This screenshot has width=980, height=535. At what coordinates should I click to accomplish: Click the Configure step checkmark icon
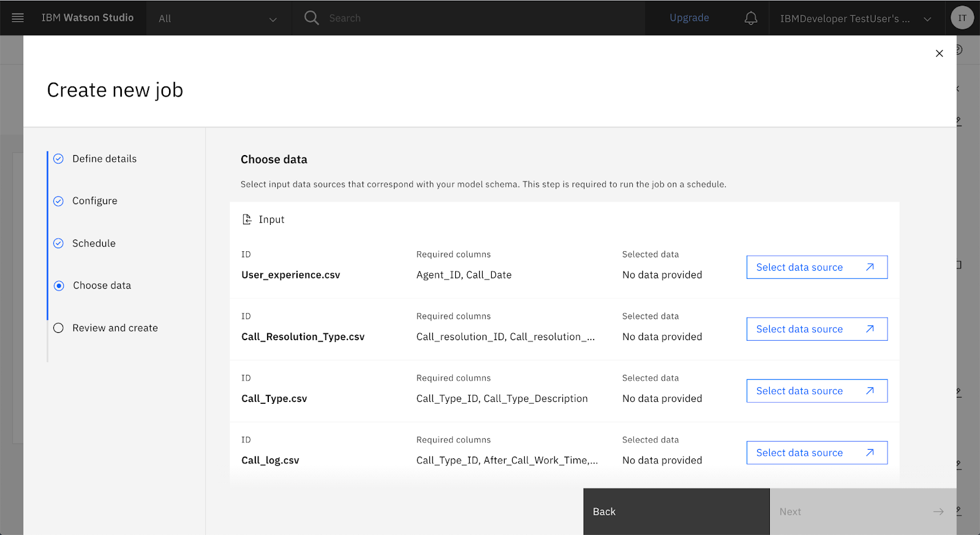click(x=59, y=201)
